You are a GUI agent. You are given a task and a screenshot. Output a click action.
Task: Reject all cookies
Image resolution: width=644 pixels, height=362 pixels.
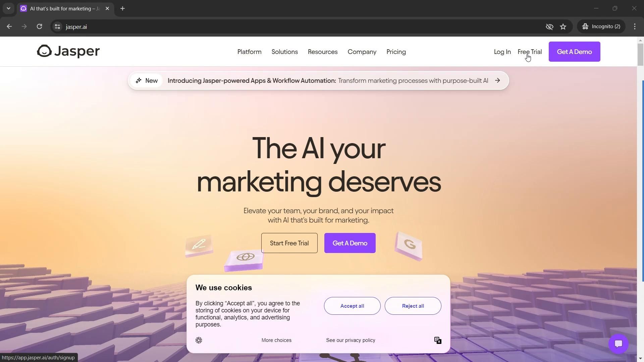pyautogui.click(x=413, y=306)
